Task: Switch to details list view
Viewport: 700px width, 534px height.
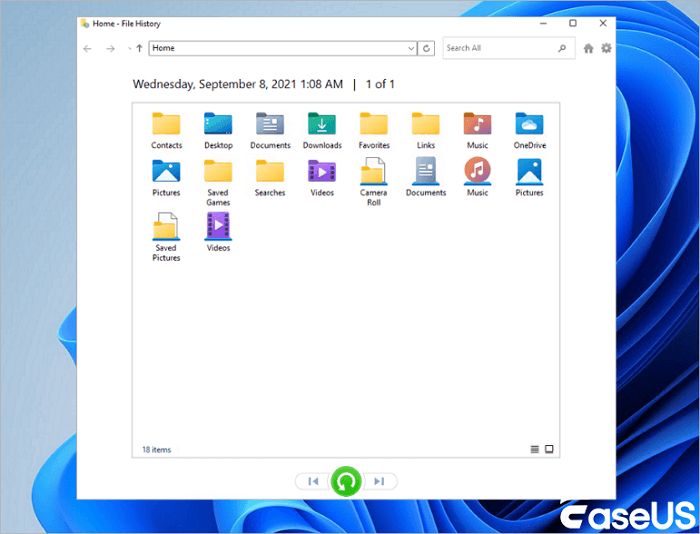Action: pyautogui.click(x=534, y=449)
